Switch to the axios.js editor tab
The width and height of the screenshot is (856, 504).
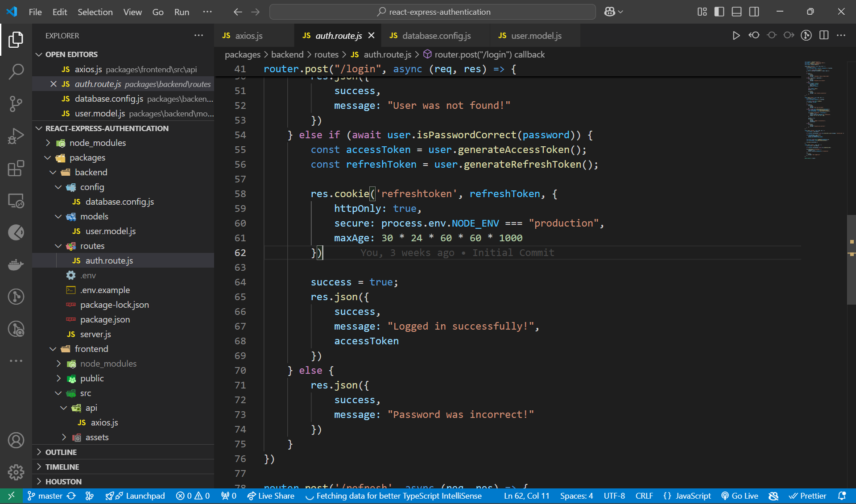254,36
